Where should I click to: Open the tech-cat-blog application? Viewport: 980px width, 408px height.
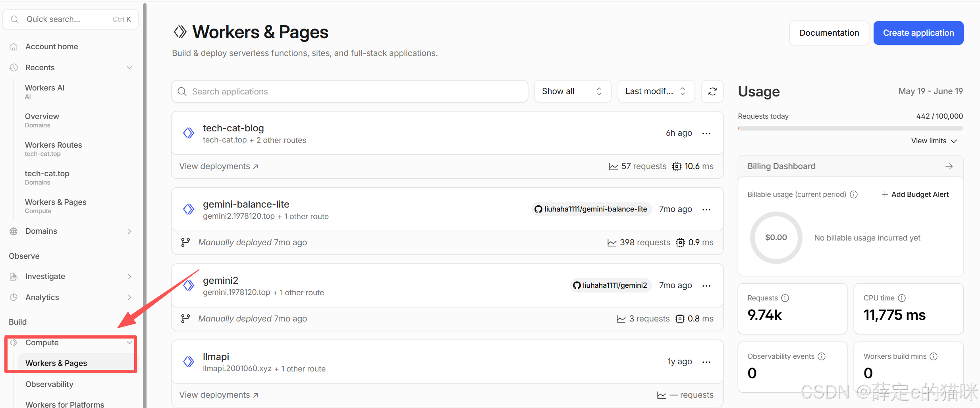click(x=233, y=128)
